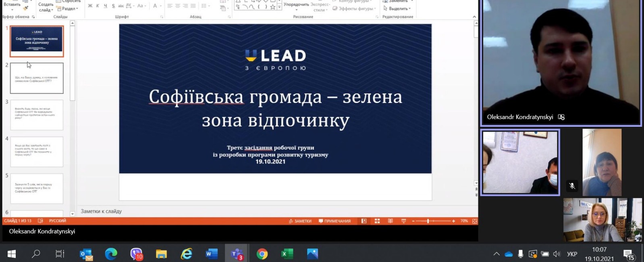Open Reading view from status bar
This screenshot has width=644, height=262.
coord(390,221)
